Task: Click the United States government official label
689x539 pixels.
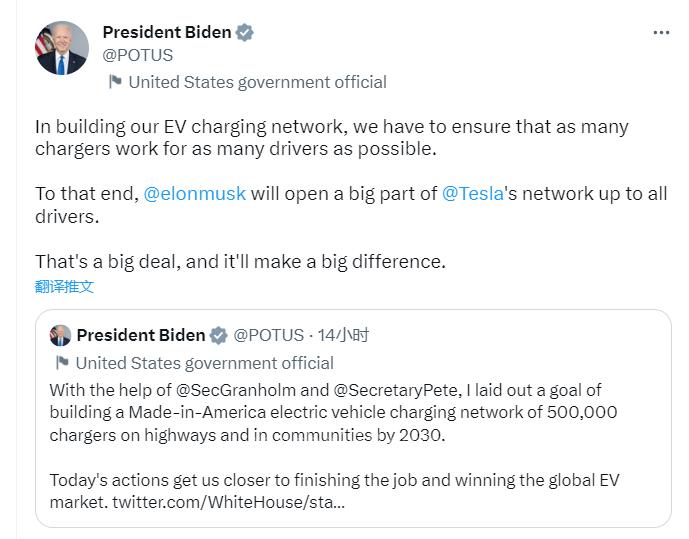Action: pyautogui.click(x=257, y=82)
